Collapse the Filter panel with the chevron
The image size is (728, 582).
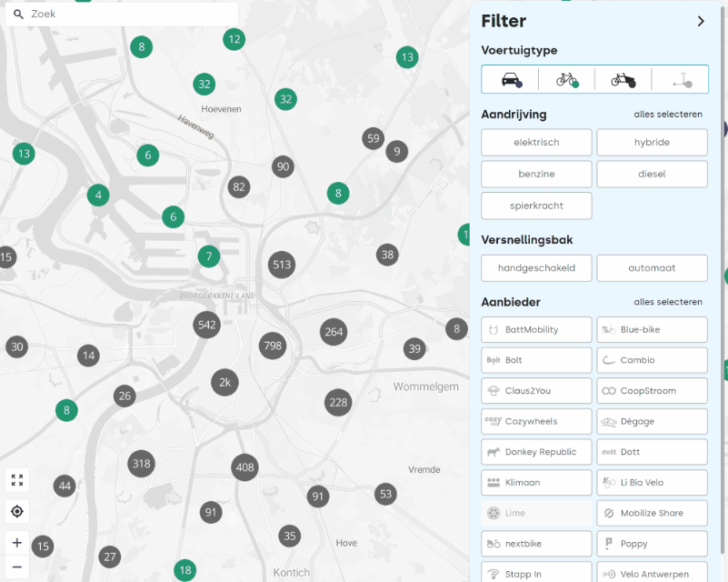701,21
